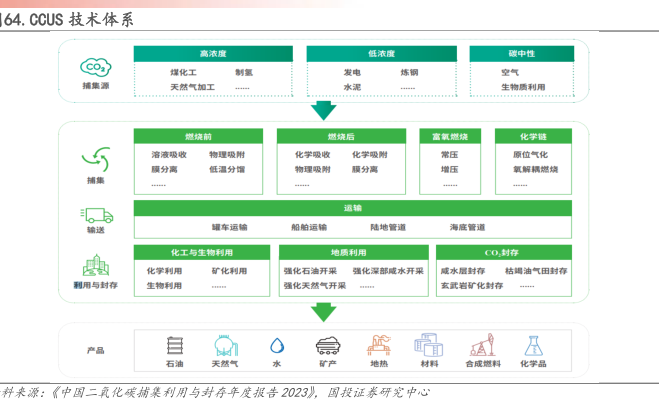Click the materials (材料) icon

coord(432,347)
